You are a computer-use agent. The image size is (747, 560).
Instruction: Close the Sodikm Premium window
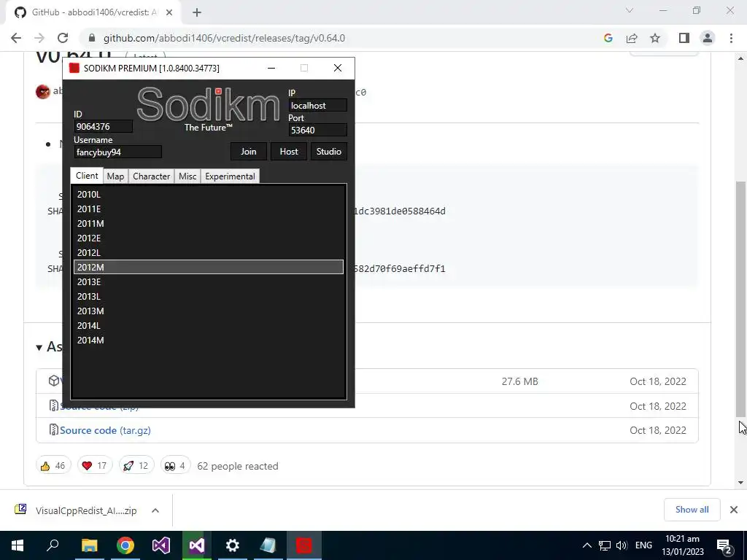point(338,68)
